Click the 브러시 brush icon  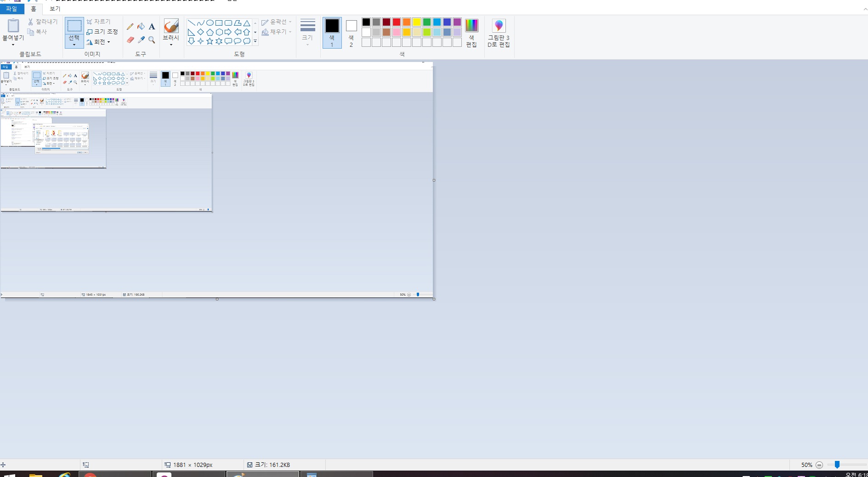pos(171,26)
